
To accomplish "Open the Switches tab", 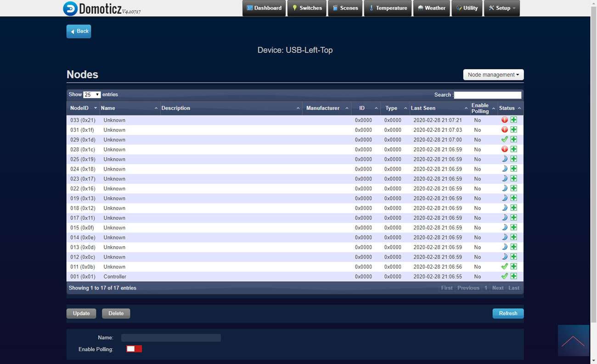I will tap(307, 8).
